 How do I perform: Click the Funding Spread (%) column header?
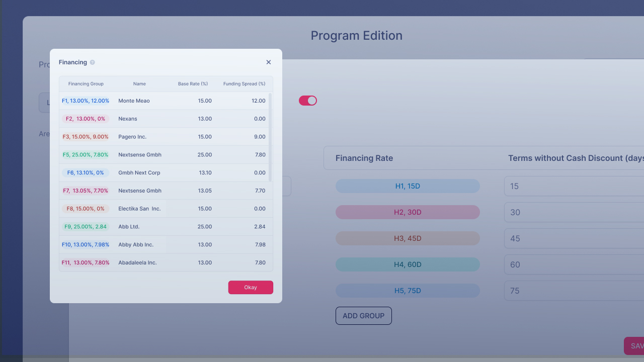click(244, 84)
